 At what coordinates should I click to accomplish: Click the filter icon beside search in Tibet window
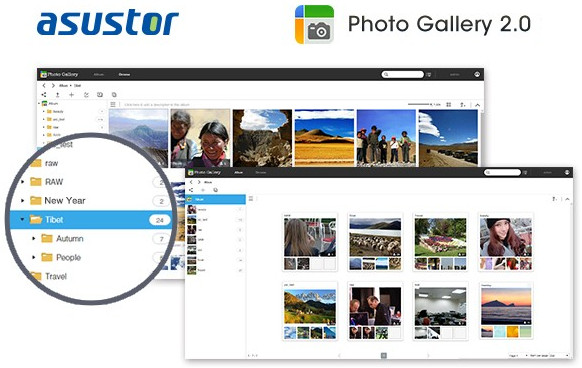tap(428, 75)
